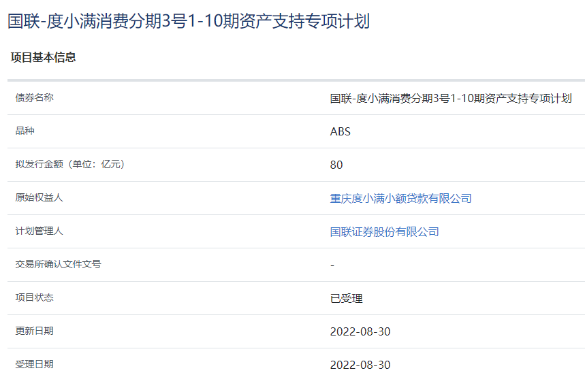Viewport: 585px width, 392px height.
Task: Select the dash value for 交易所确认文件文号
Action: pos(332,265)
